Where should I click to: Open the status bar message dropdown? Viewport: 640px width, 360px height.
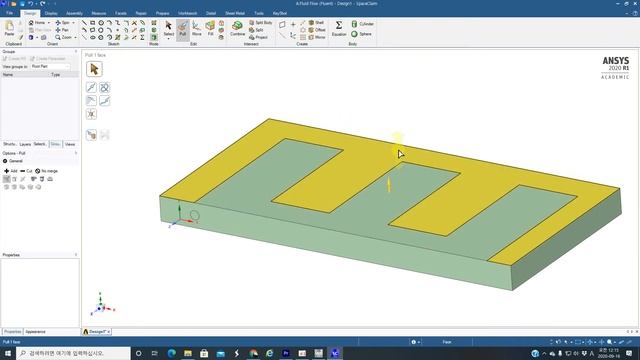[416, 342]
